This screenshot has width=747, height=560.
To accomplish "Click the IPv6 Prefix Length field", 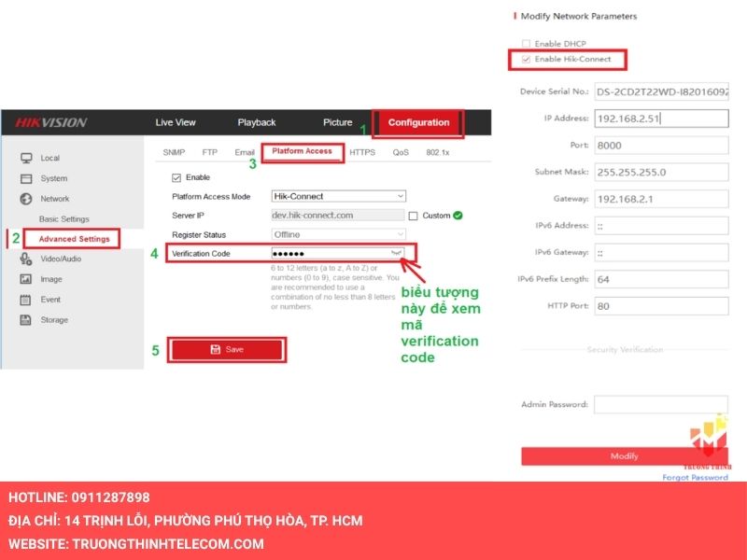I will coord(661,279).
